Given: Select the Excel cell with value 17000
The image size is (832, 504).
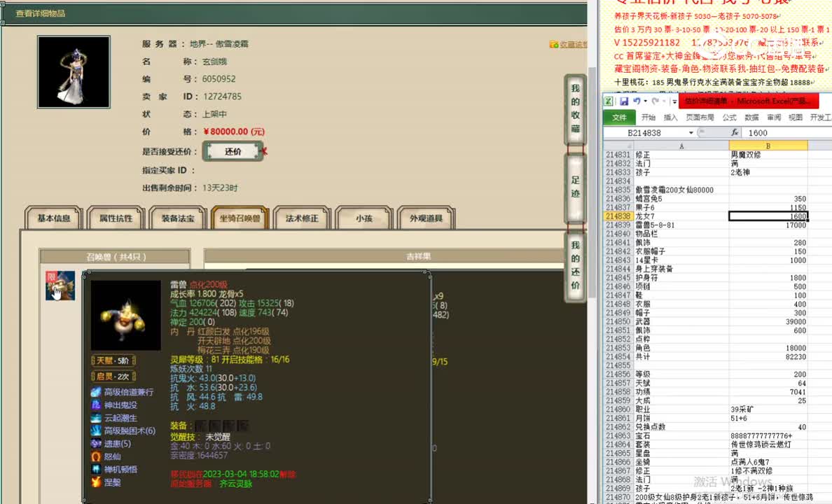Looking at the screenshot, I should [768, 225].
